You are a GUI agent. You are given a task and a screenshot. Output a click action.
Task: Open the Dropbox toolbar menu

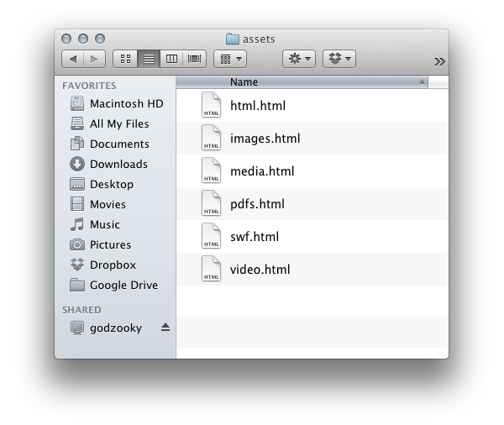pos(339,59)
